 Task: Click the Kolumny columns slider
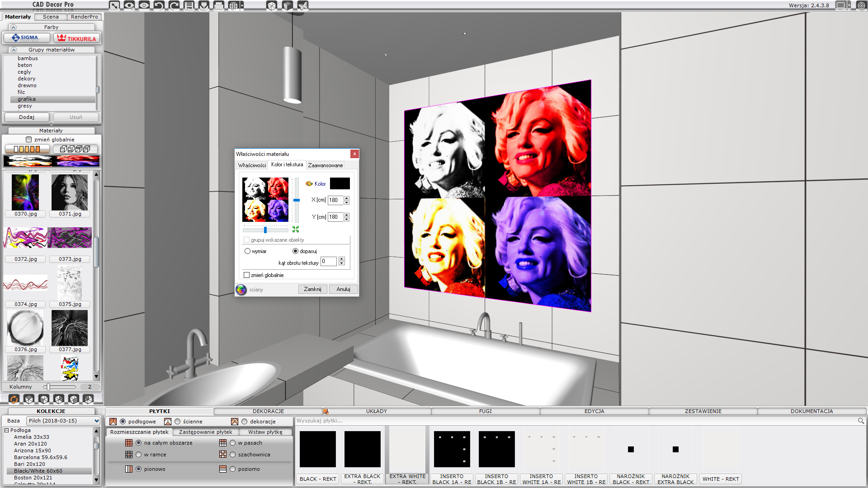(60, 387)
